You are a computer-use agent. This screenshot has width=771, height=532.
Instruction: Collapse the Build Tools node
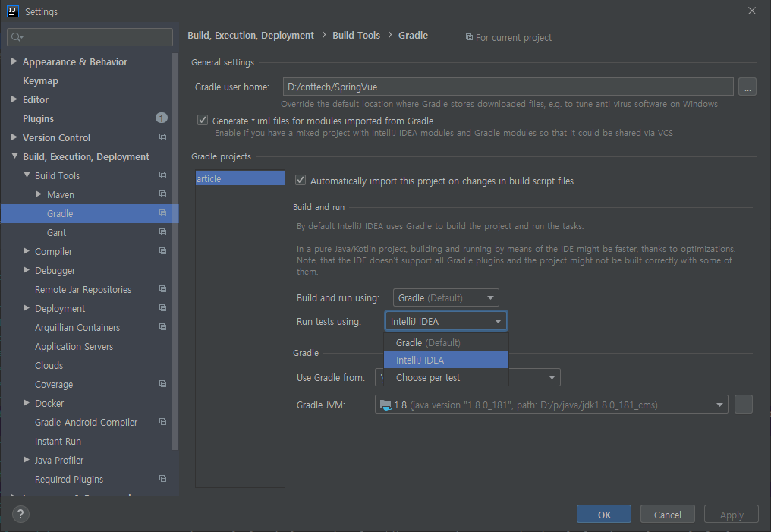tap(27, 175)
